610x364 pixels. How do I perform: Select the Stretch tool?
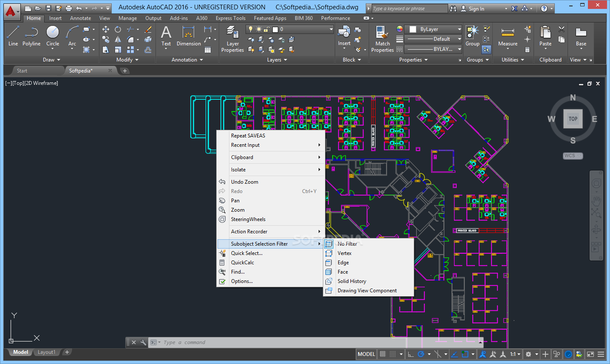pyautogui.click(x=106, y=50)
